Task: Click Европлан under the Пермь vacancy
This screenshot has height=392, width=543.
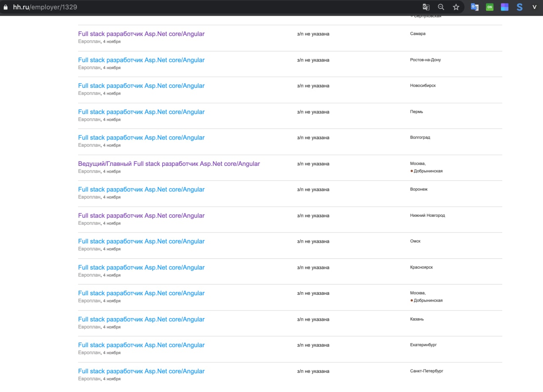Action: click(x=89, y=120)
